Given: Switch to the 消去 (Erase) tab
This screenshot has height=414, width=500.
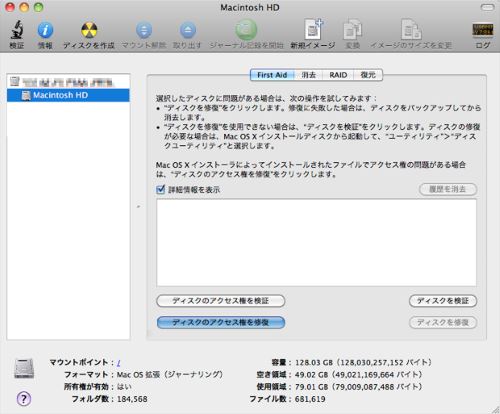Looking at the screenshot, I should (308, 75).
